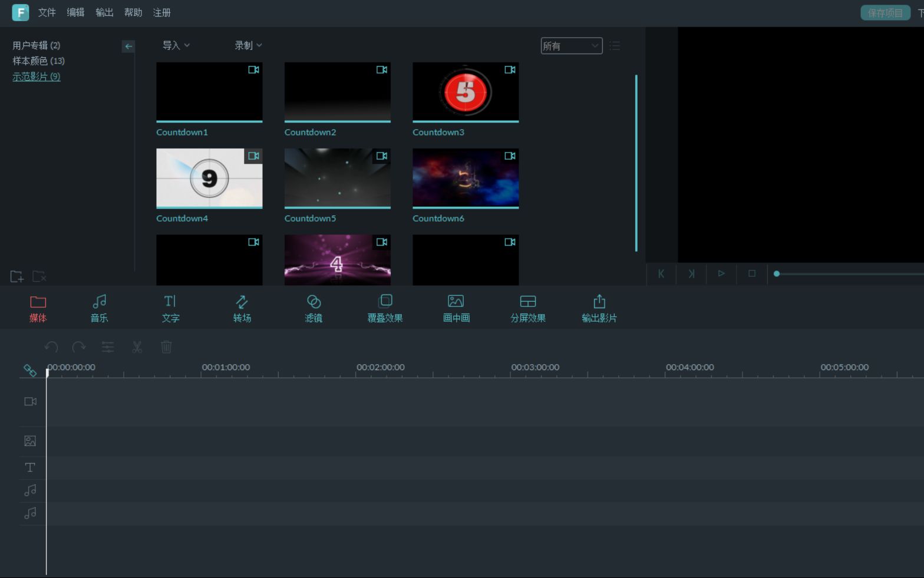The width and height of the screenshot is (924, 578).
Task: Open the 注册 register menu
Action: pyautogui.click(x=162, y=12)
